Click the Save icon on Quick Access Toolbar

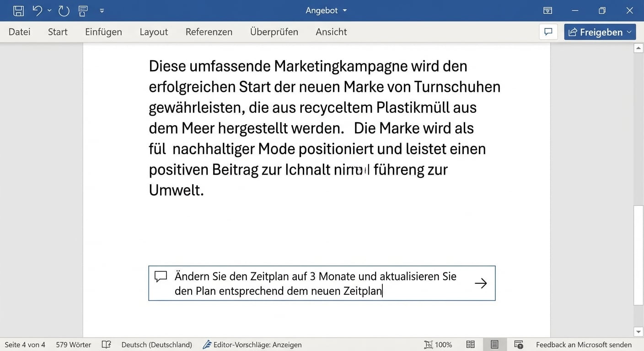(18, 10)
